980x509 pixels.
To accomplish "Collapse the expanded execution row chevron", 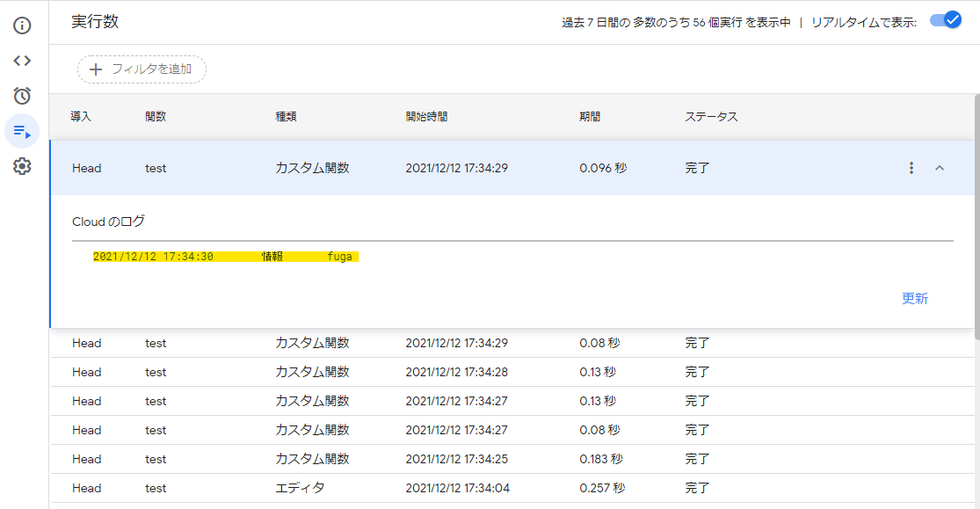I will tap(940, 168).
